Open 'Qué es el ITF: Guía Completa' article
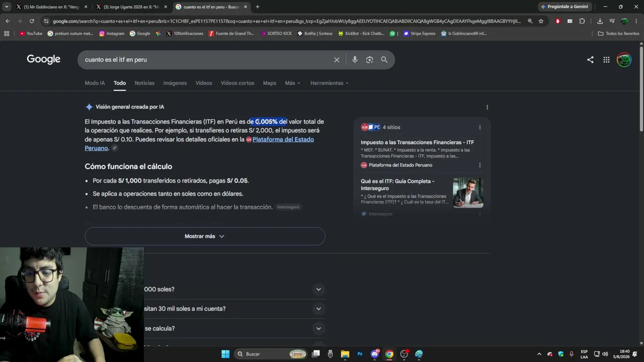 point(397,185)
